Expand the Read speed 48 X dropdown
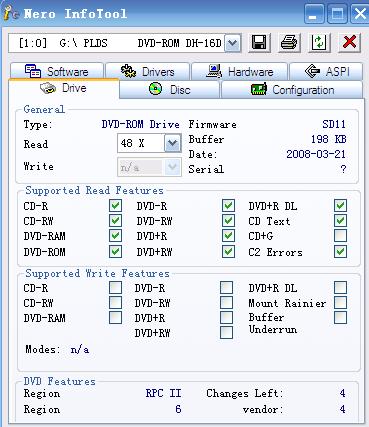The image size is (369, 427). coord(172,144)
